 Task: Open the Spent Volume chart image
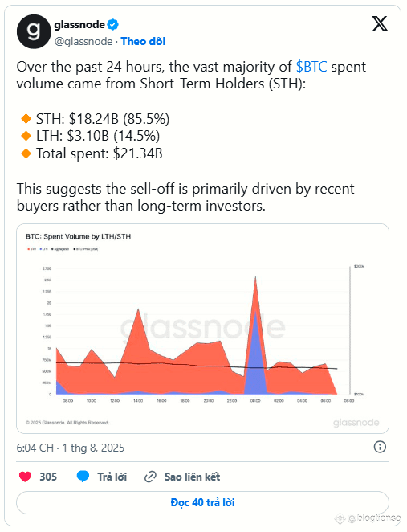202,329
